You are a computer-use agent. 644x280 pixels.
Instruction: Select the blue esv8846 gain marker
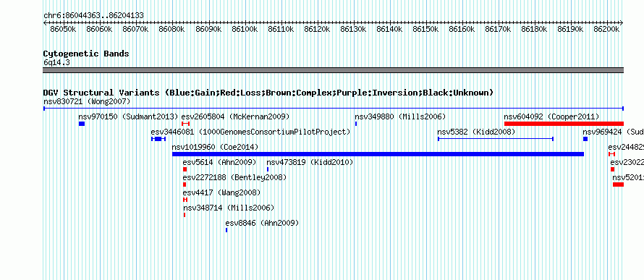[226, 230]
